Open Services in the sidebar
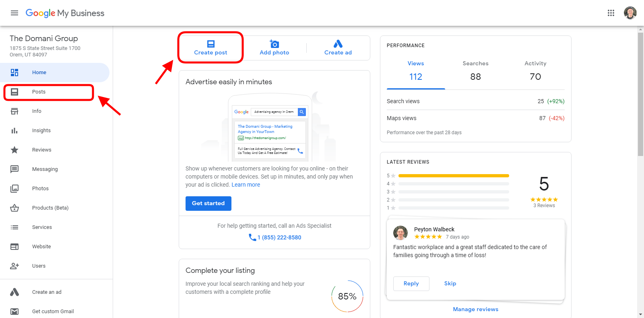This screenshot has width=644, height=318. click(55, 227)
